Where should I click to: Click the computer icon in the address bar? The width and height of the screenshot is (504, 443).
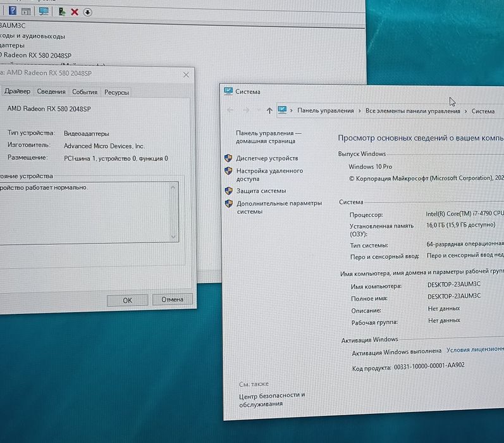(x=282, y=110)
